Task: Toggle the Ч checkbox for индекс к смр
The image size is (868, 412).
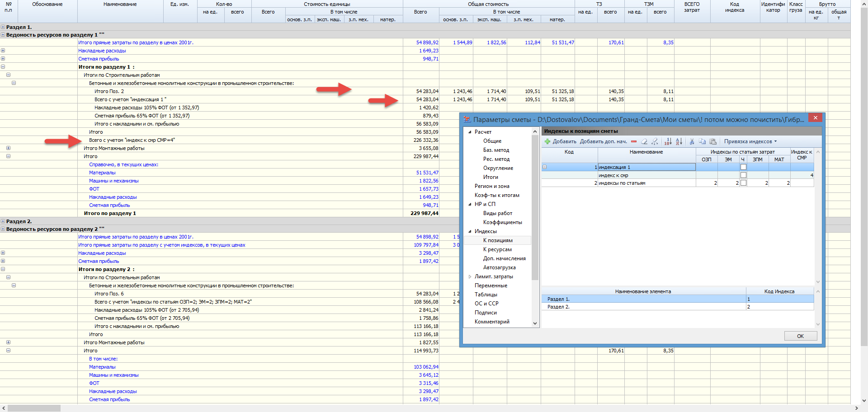Action: click(x=743, y=175)
